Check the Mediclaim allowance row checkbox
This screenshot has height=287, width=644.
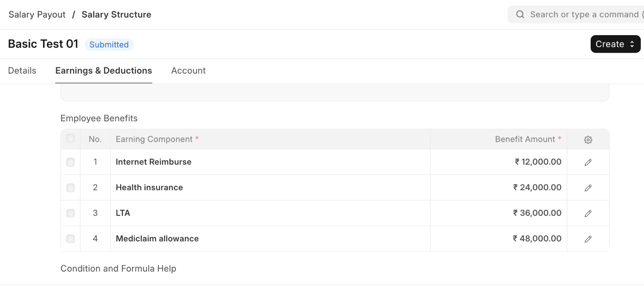[x=71, y=239]
